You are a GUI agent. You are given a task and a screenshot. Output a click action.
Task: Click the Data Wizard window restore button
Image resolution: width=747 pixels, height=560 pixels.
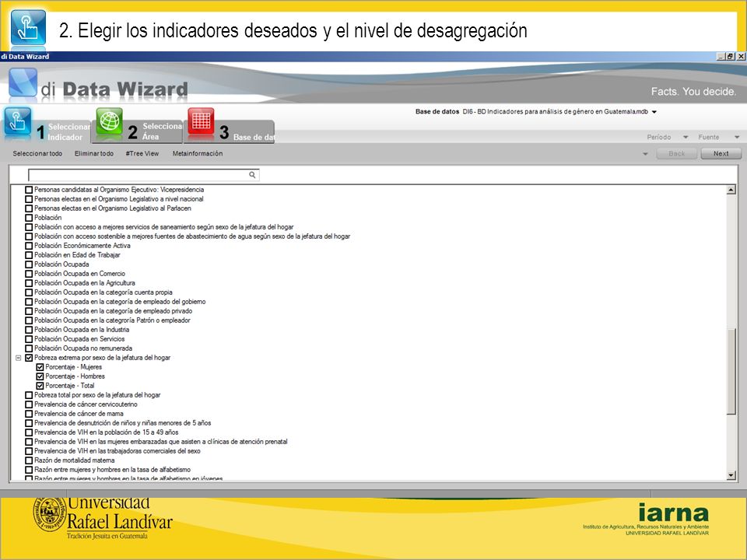click(731, 56)
